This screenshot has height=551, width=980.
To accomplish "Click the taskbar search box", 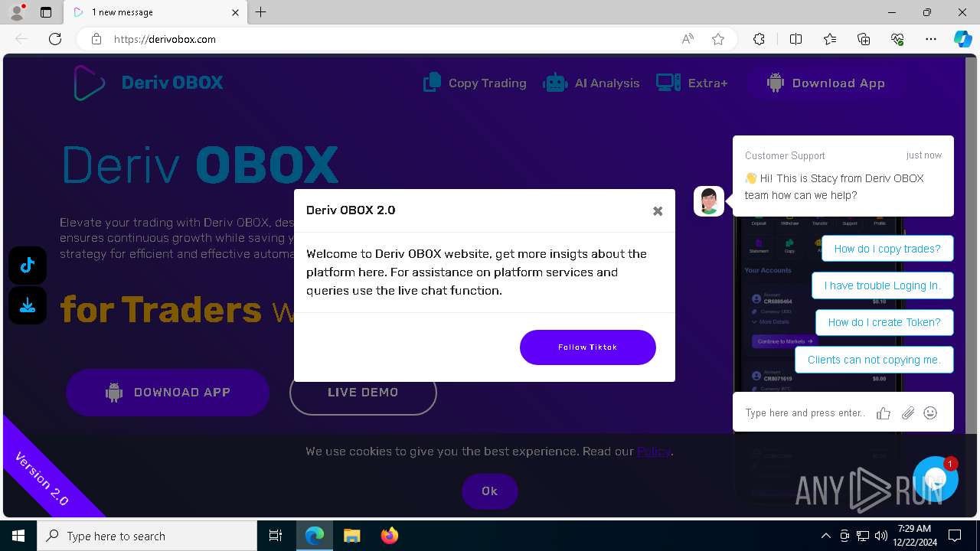I will click(x=147, y=536).
